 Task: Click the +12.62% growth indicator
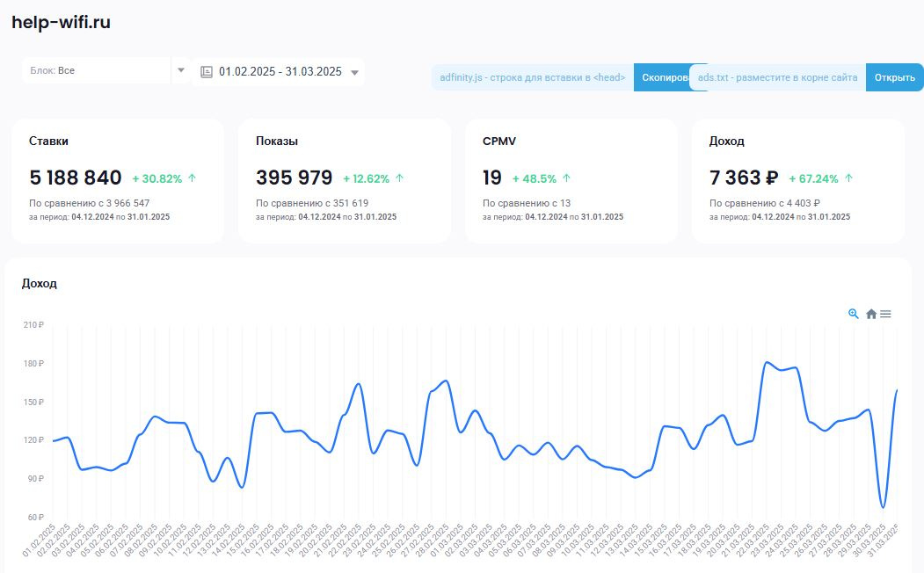pyautogui.click(x=373, y=178)
